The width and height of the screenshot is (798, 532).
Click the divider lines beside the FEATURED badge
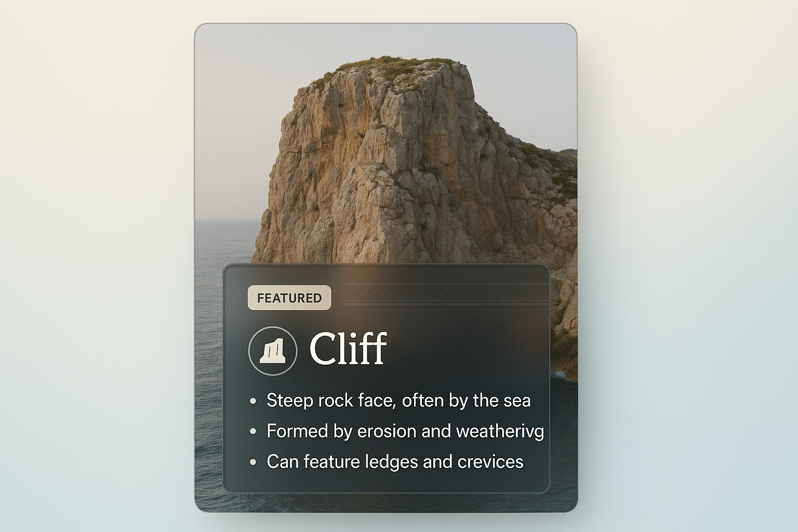(442, 294)
